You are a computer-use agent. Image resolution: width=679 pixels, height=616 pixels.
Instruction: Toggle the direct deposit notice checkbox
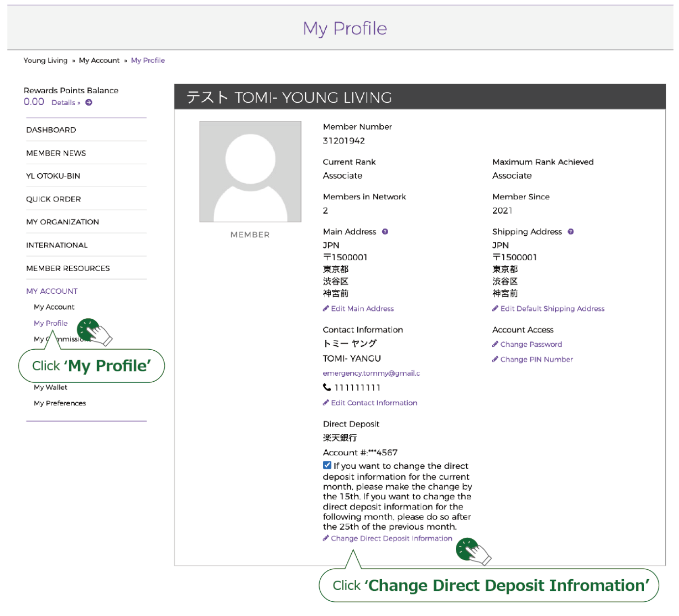[x=327, y=465]
